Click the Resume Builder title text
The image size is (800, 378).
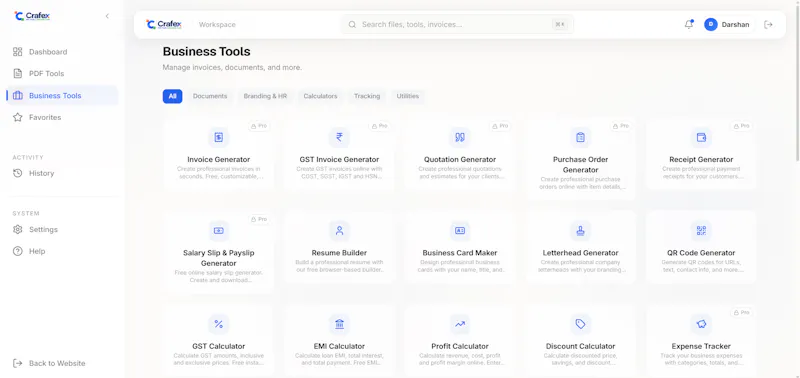pyautogui.click(x=339, y=253)
